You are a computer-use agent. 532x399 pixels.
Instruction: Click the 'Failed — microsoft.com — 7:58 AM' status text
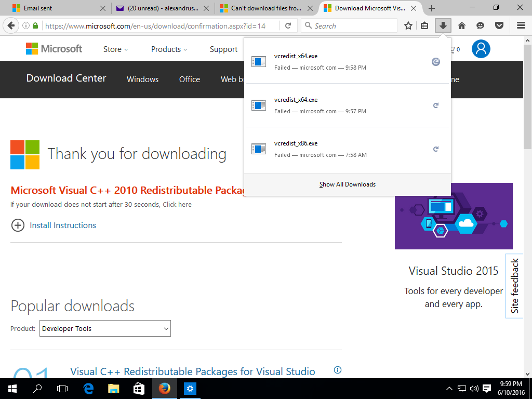(320, 155)
